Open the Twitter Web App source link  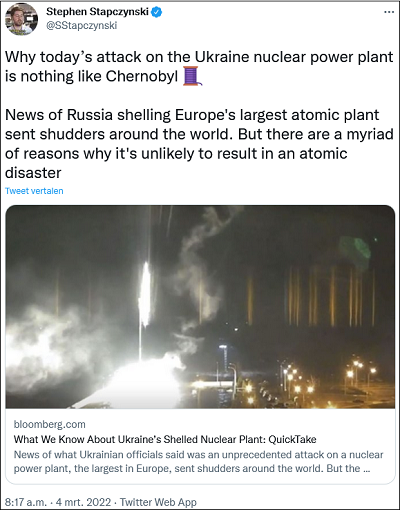point(158,502)
